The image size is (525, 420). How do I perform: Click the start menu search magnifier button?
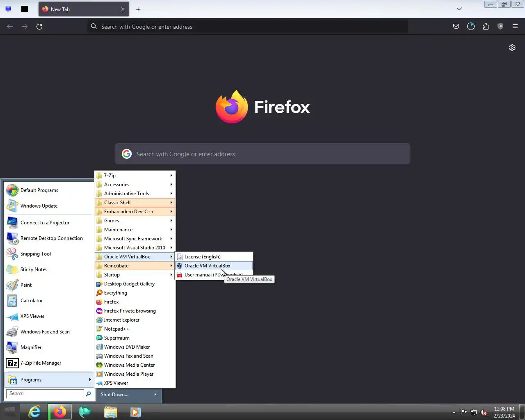click(88, 394)
